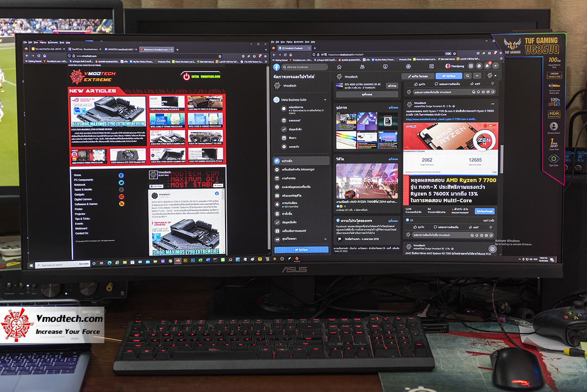Image resolution: width=587 pixels, height=392 pixels.
Task: Open the page profile switcher dropdown
Action: coord(496,76)
